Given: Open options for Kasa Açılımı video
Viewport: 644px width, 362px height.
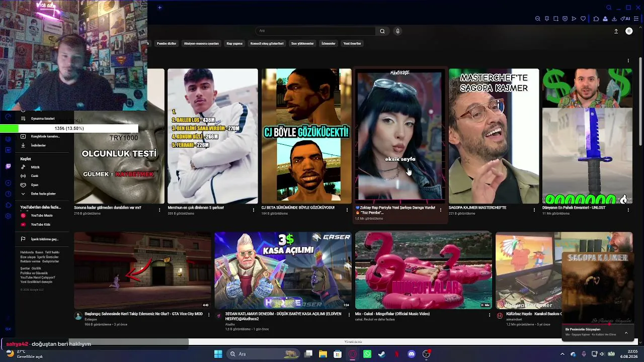Looking at the screenshot, I should [x=349, y=315].
